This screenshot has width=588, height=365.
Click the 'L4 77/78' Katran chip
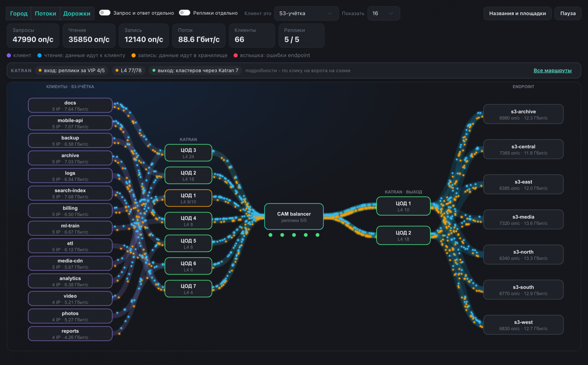129,70
